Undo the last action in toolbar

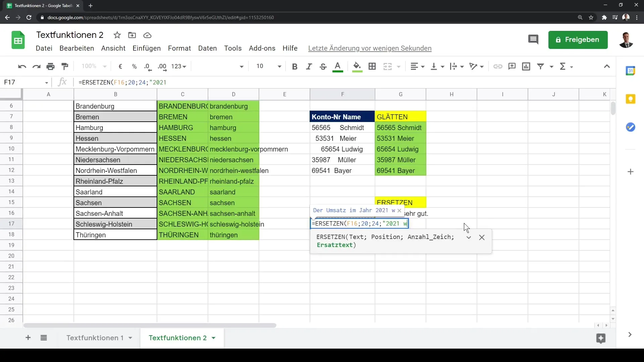pos(22,66)
